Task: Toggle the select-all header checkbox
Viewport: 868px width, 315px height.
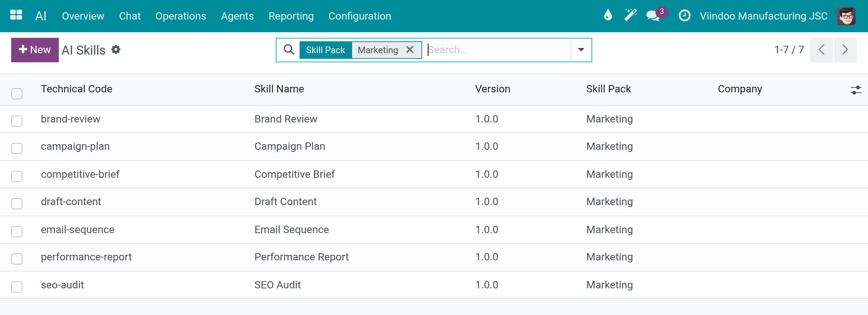Action: tap(17, 93)
